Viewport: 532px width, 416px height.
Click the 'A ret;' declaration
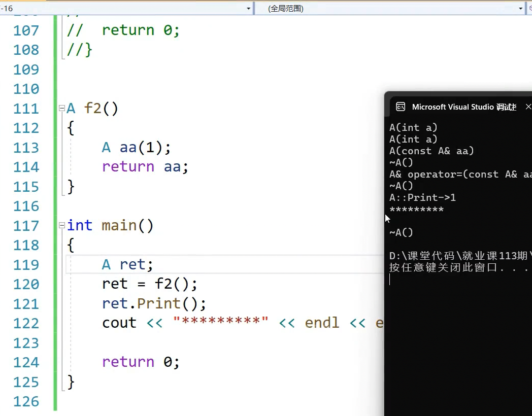pyautogui.click(x=127, y=264)
